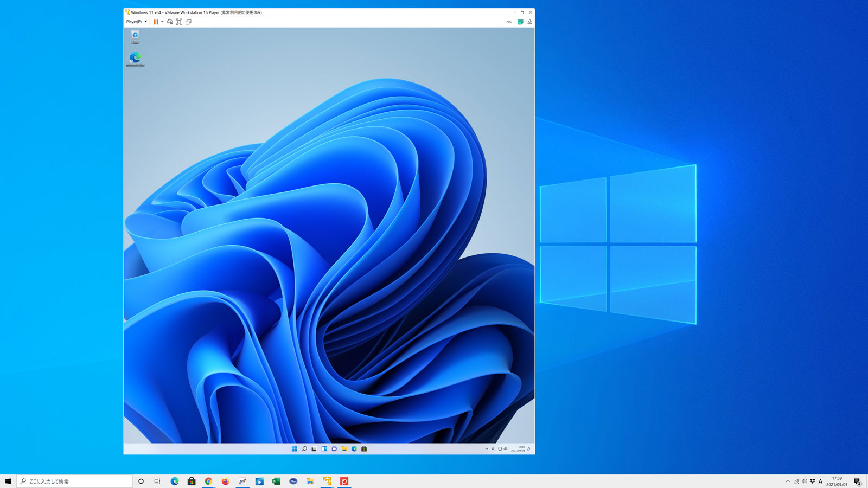
Task: Open network and volume quick settings in VM
Action: click(x=503, y=449)
